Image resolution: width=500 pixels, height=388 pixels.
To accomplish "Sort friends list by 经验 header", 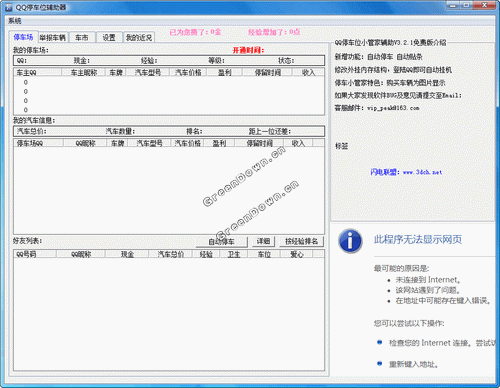I will 206,254.
